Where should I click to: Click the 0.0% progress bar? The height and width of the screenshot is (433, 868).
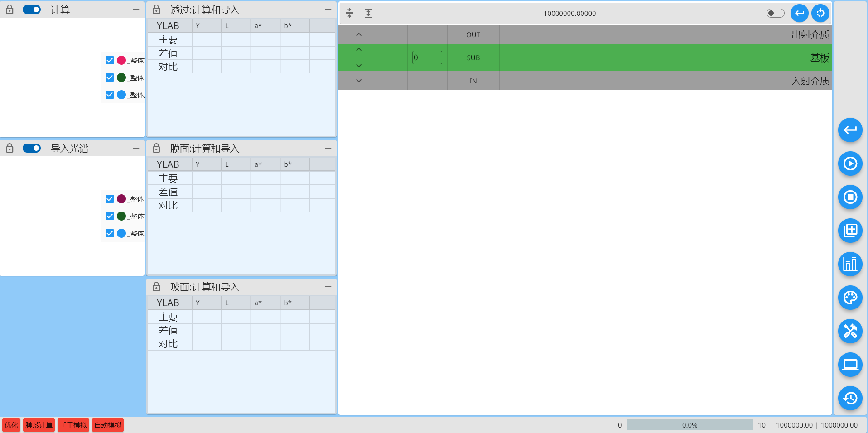click(689, 425)
